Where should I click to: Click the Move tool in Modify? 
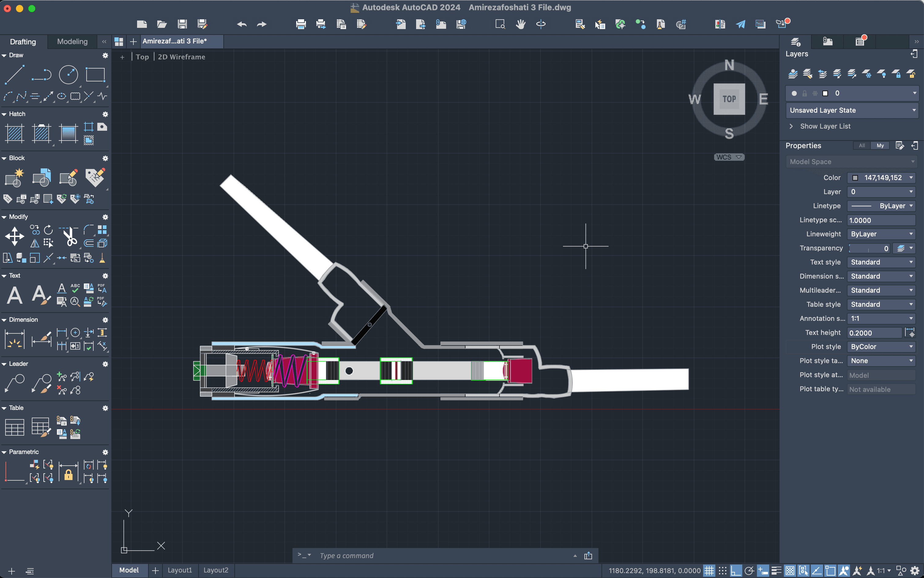pos(14,236)
